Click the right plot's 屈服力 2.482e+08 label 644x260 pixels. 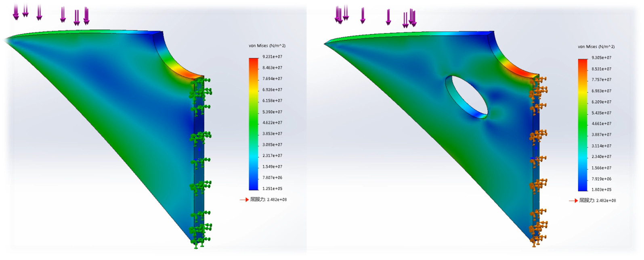(x=598, y=201)
